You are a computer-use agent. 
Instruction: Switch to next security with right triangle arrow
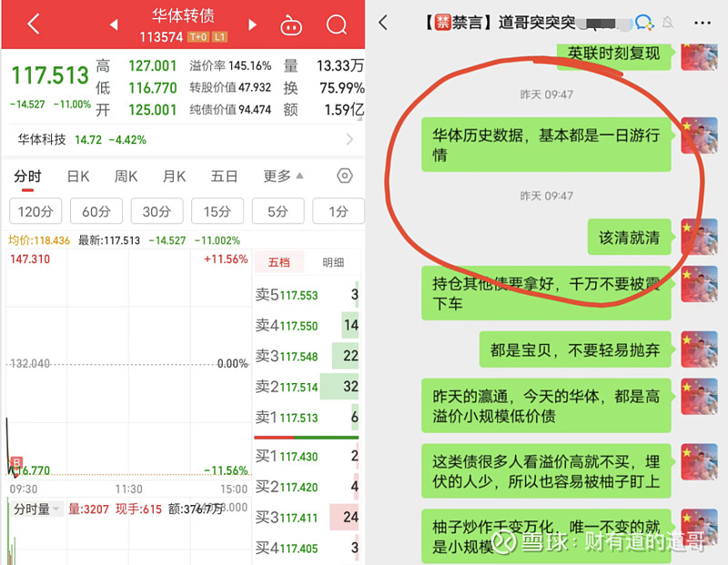252,25
